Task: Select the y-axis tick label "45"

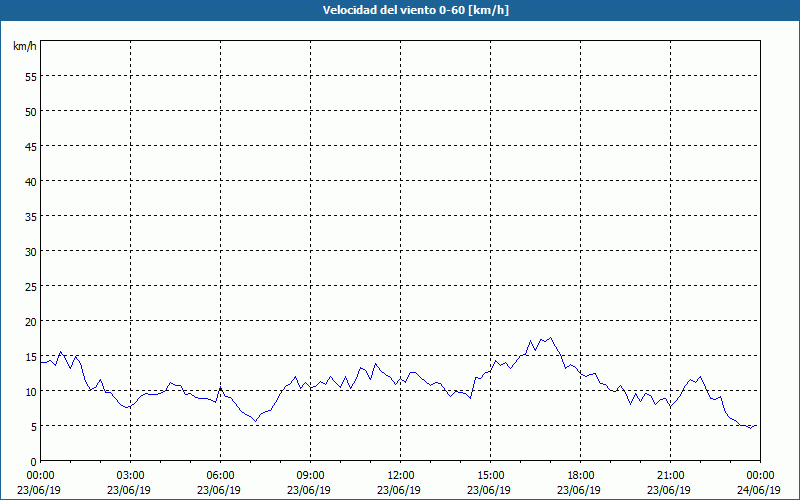Action: (x=30, y=147)
